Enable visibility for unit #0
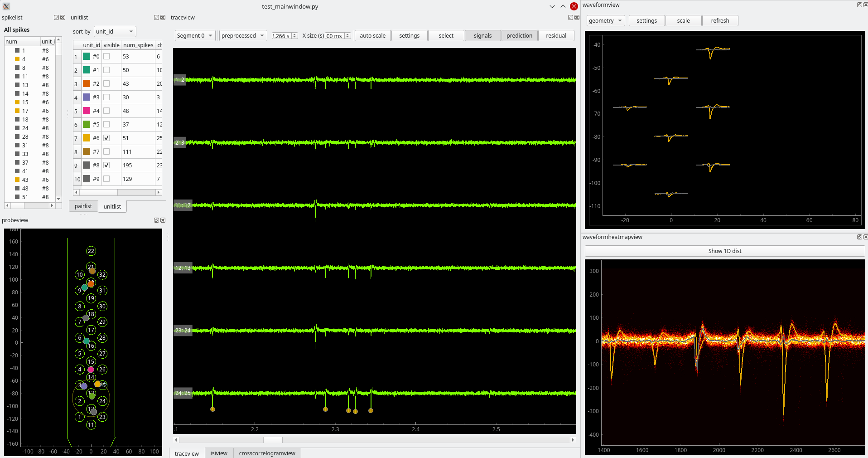 point(106,56)
